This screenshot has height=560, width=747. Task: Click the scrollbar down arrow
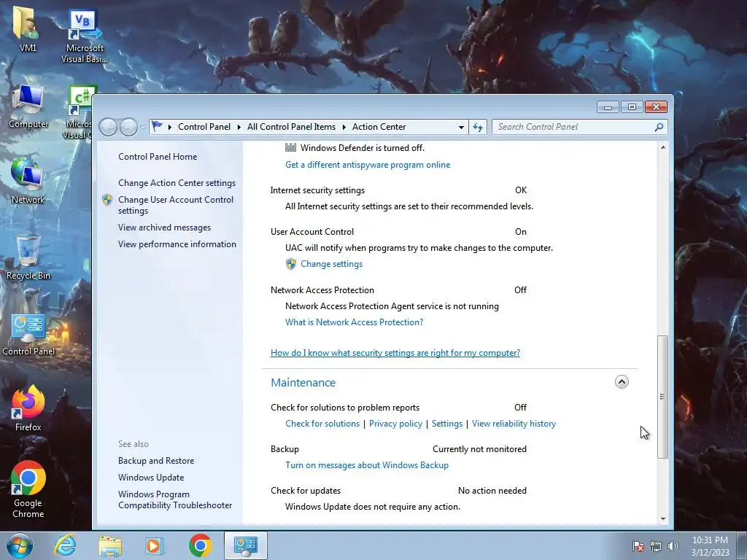coord(662,519)
